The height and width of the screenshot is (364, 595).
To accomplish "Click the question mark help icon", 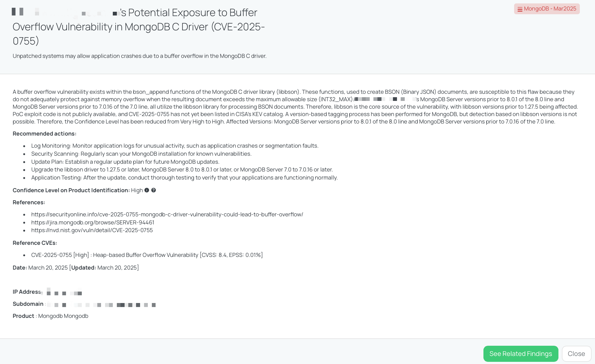I will tap(153, 190).
